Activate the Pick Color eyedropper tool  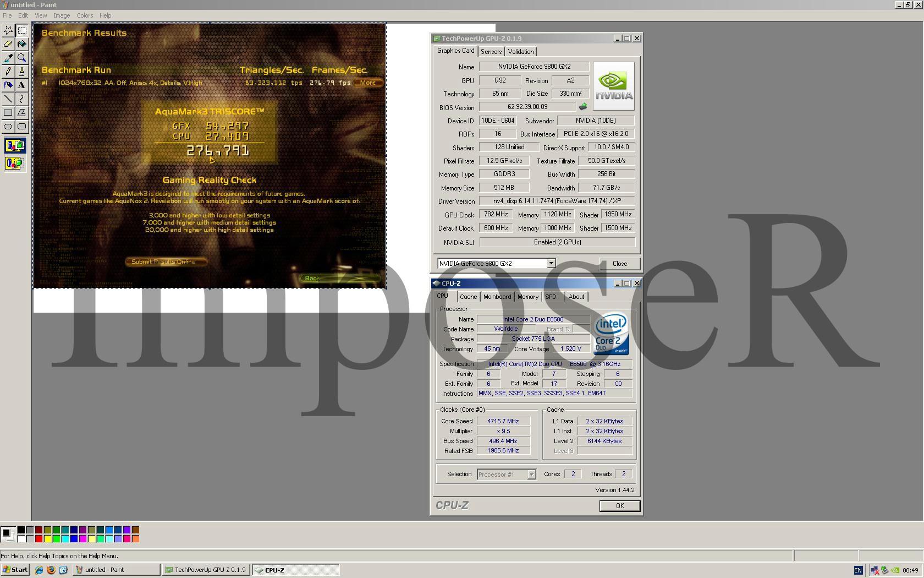pos(8,58)
